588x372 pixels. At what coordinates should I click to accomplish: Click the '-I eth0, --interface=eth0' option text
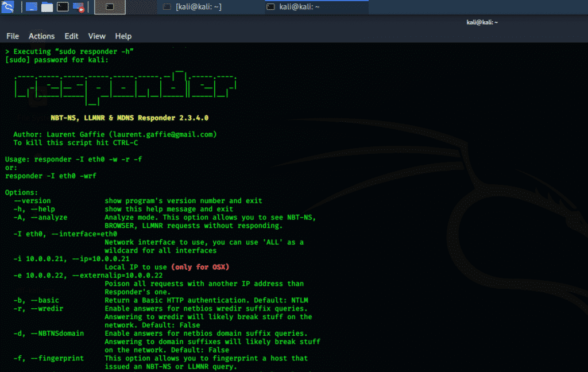point(65,234)
